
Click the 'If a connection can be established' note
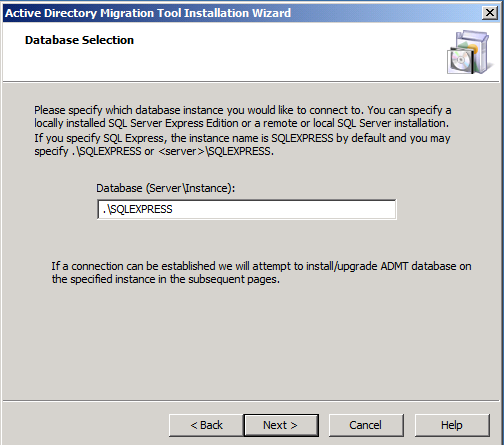[x=262, y=273]
